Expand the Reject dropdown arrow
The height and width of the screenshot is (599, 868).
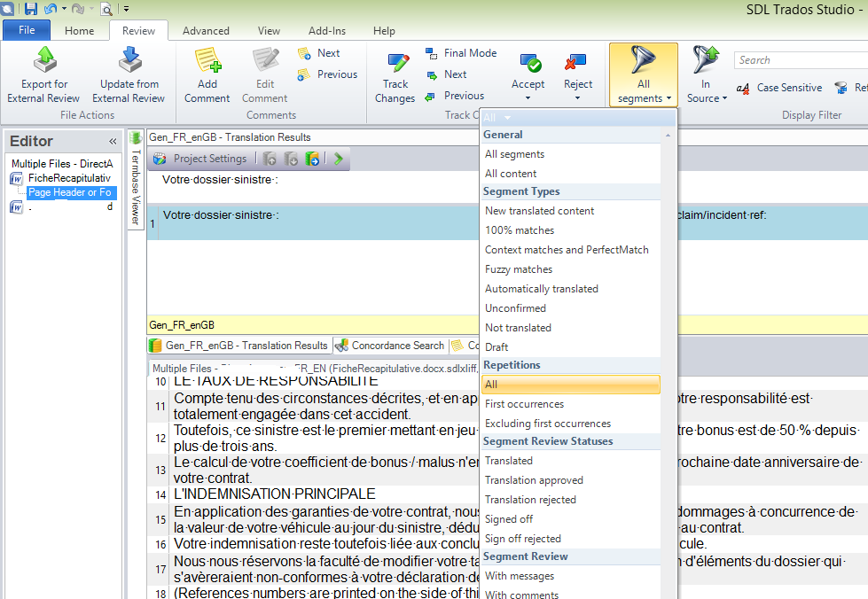pyautogui.click(x=578, y=97)
